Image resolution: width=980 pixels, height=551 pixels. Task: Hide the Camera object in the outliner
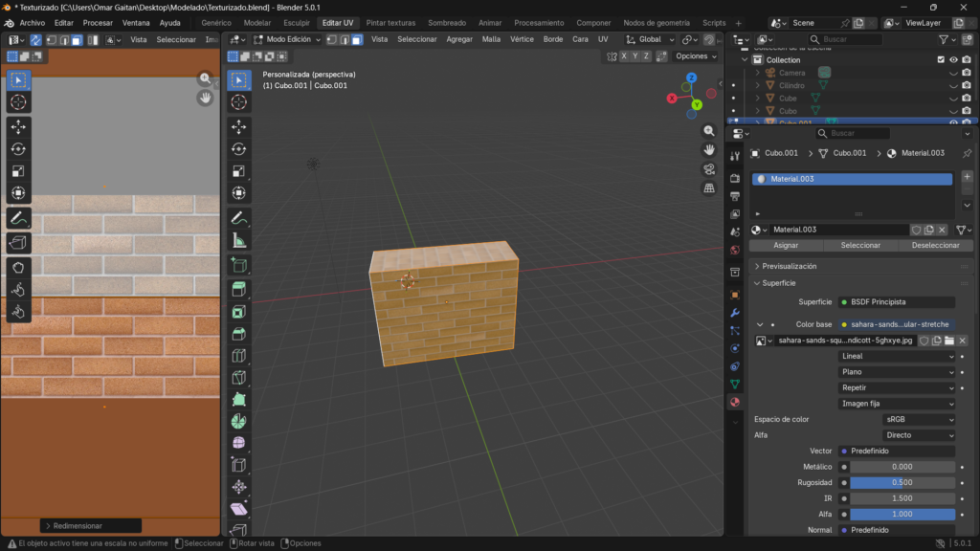point(953,73)
